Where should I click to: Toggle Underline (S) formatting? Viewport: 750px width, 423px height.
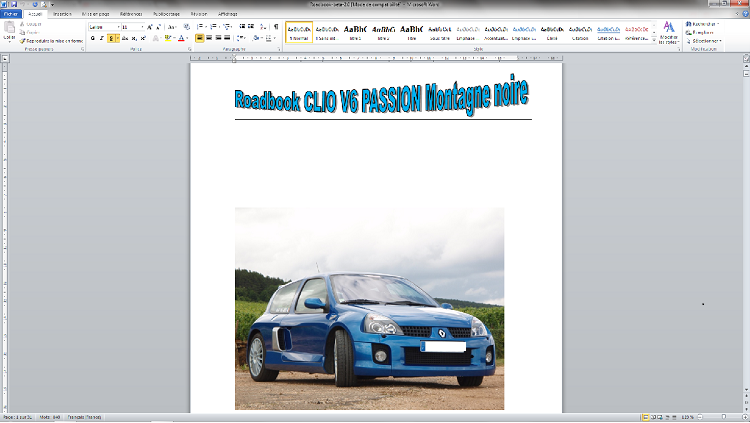click(x=111, y=38)
